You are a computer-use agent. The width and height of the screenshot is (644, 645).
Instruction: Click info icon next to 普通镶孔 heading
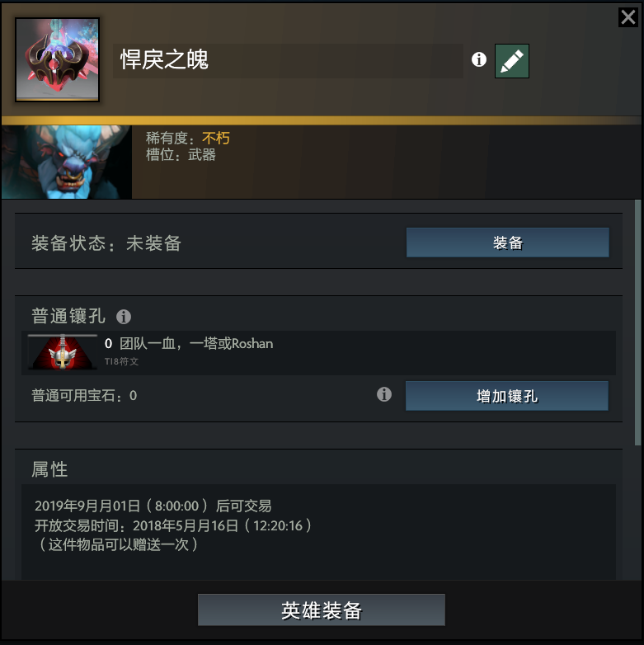click(x=124, y=317)
